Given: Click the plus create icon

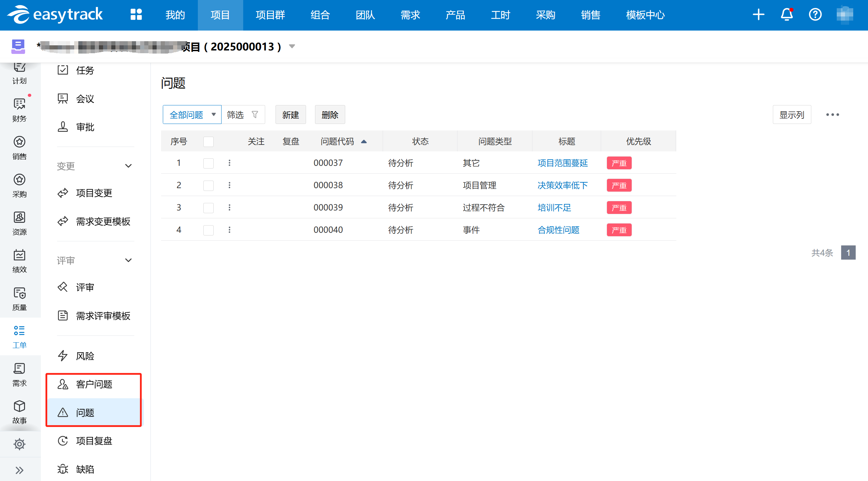Looking at the screenshot, I should [758, 15].
